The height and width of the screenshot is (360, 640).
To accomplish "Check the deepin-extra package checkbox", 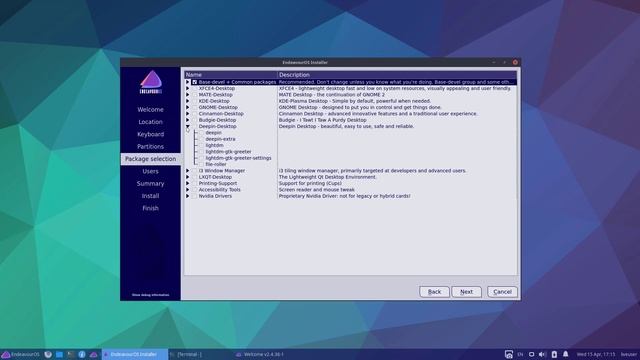I will [201, 139].
